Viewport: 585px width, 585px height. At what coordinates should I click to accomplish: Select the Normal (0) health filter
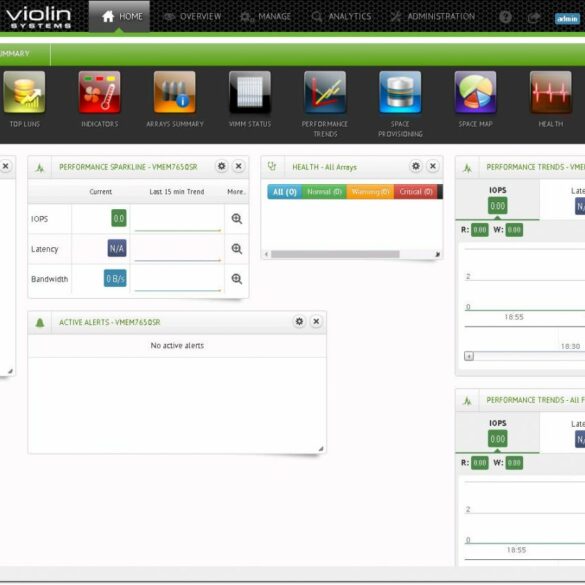click(324, 192)
